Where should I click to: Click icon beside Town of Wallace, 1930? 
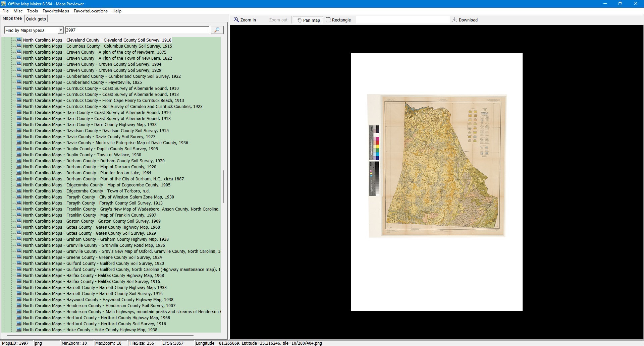point(19,155)
